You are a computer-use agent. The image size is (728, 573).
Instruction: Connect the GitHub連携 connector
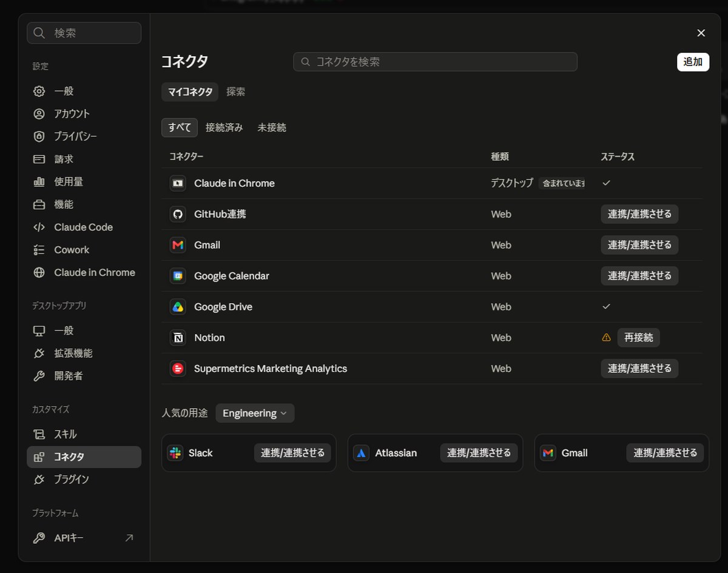(639, 214)
